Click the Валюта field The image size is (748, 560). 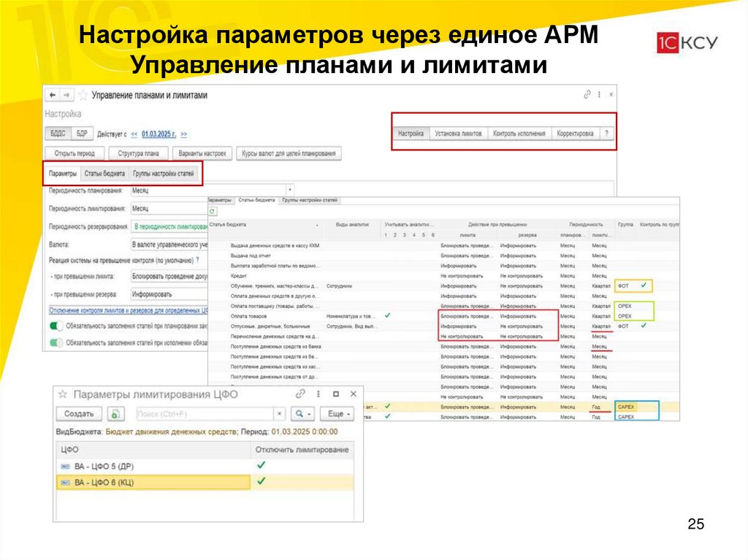point(169,245)
